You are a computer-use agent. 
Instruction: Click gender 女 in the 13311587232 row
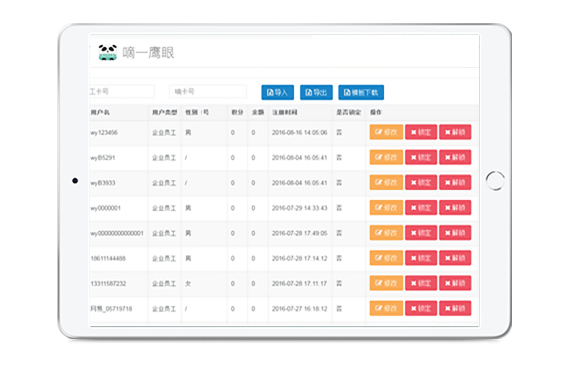[188, 283]
